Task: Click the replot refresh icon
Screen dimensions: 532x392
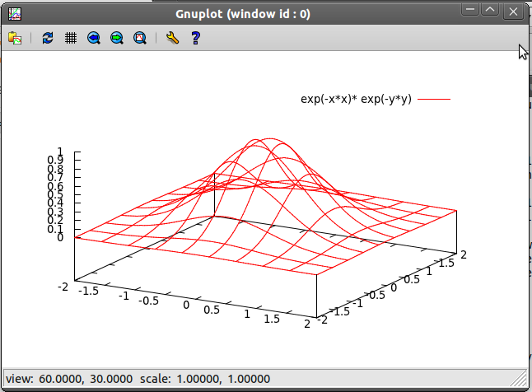Action: [48, 38]
